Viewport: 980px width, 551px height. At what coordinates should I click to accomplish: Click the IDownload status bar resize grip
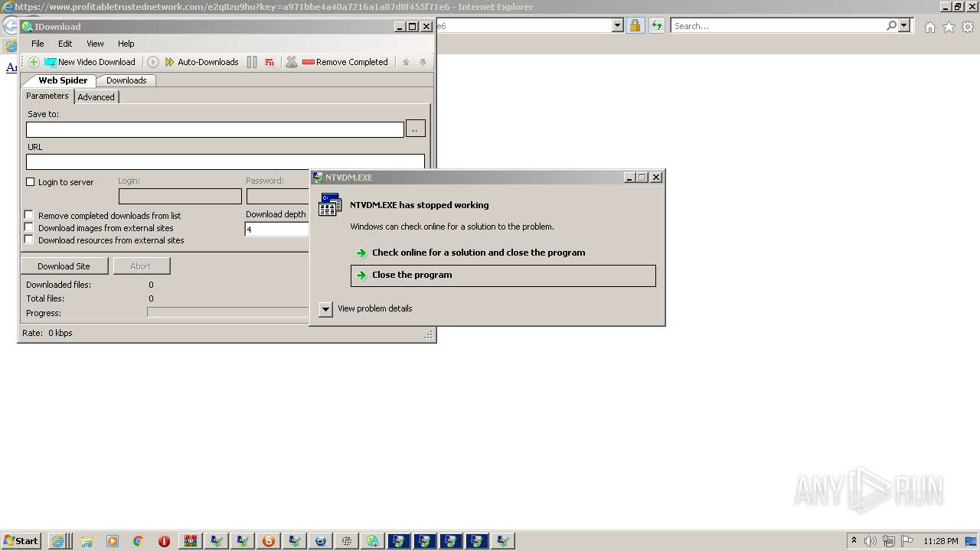[429, 334]
